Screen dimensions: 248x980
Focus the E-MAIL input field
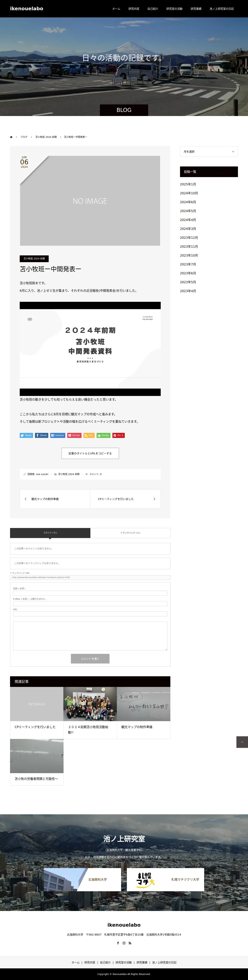pos(90,603)
